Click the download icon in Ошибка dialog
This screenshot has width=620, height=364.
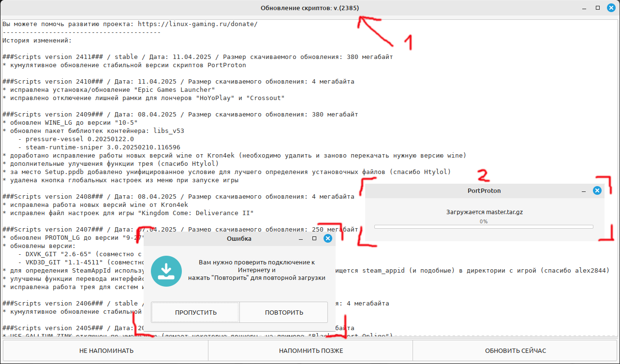[166, 271]
